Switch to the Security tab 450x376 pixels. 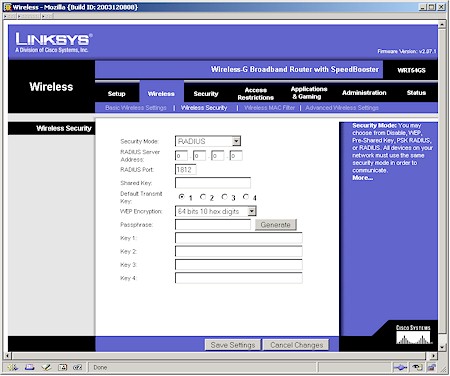[206, 94]
